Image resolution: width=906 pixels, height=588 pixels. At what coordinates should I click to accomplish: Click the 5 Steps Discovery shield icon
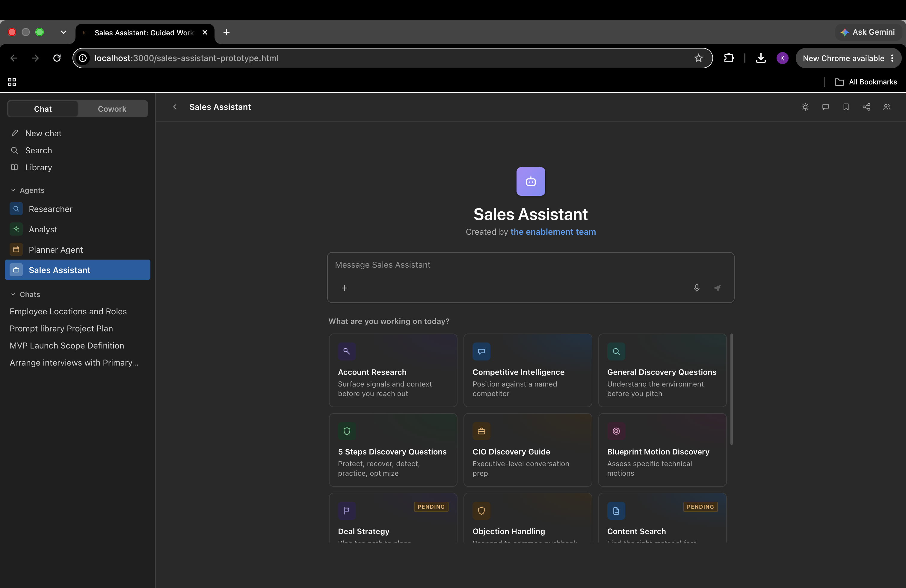click(x=347, y=431)
